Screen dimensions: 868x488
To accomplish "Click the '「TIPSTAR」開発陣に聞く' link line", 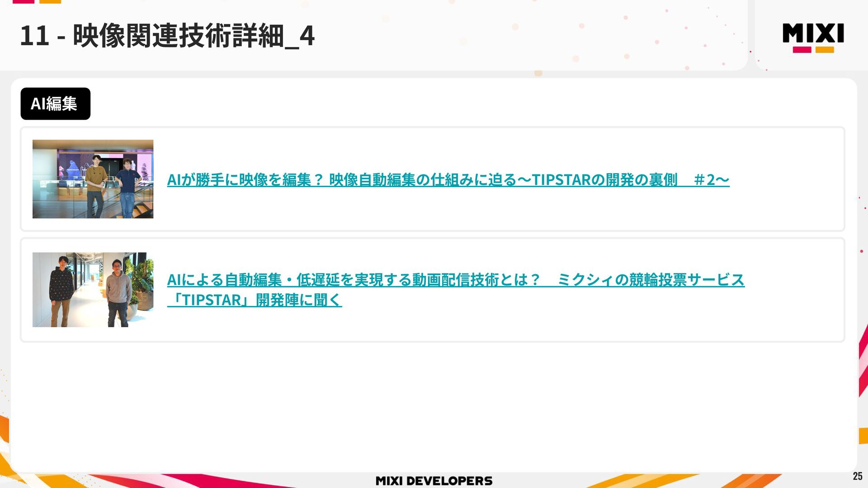I will coord(255,300).
